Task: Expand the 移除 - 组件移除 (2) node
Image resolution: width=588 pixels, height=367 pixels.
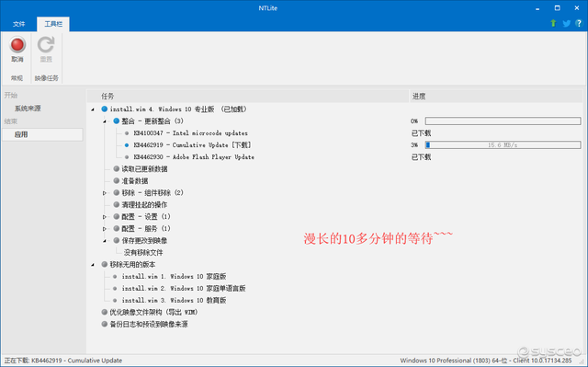Action: [105, 193]
